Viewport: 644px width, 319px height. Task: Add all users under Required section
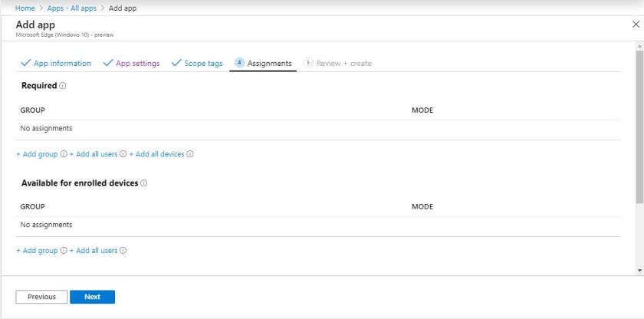tap(94, 154)
